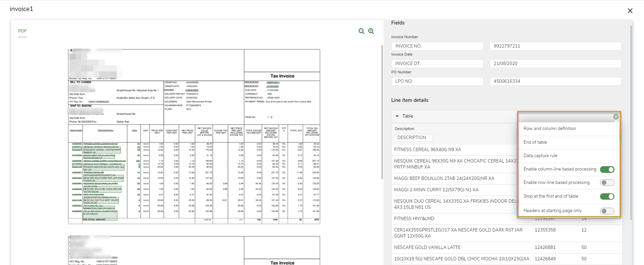The width and height of the screenshot is (644, 265).
Task: Click the cell value 12426849
Action: [x=545, y=259]
